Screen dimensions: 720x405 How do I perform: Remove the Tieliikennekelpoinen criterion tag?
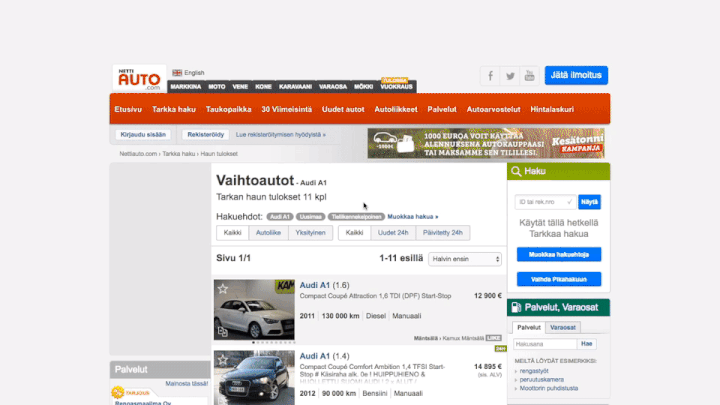[x=356, y=217]
